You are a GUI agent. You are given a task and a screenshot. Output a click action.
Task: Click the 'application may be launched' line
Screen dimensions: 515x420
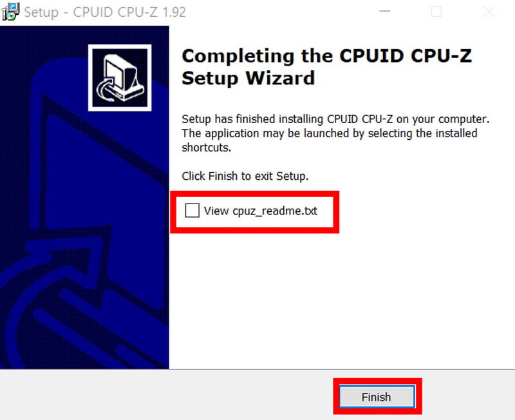tap(330, 133)
